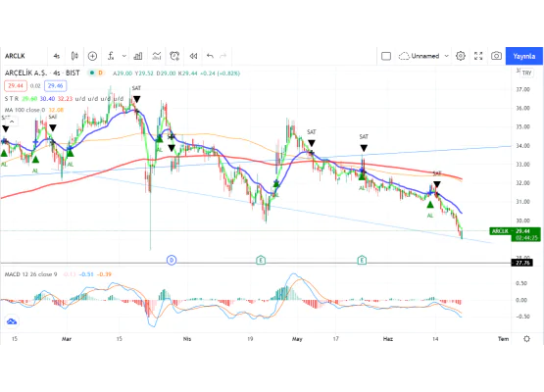544x392 pixels.
Task: Open the Unnamed layout save menu
Action: (x=420, y=56)
